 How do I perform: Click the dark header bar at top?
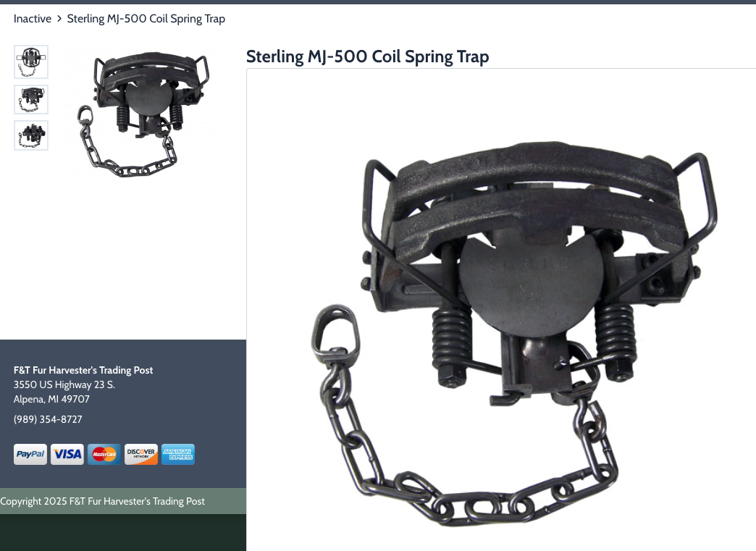click(x=378, y=2)
